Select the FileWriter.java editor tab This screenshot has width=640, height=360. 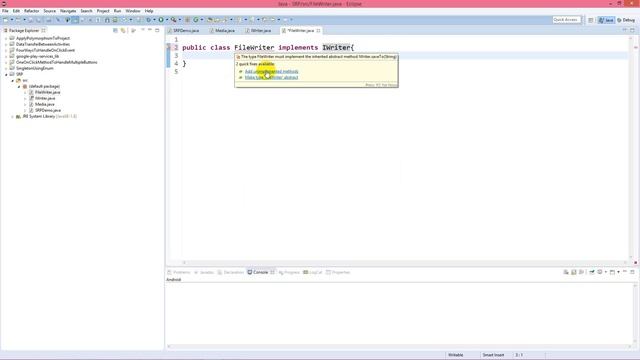[x=300, y=31]
